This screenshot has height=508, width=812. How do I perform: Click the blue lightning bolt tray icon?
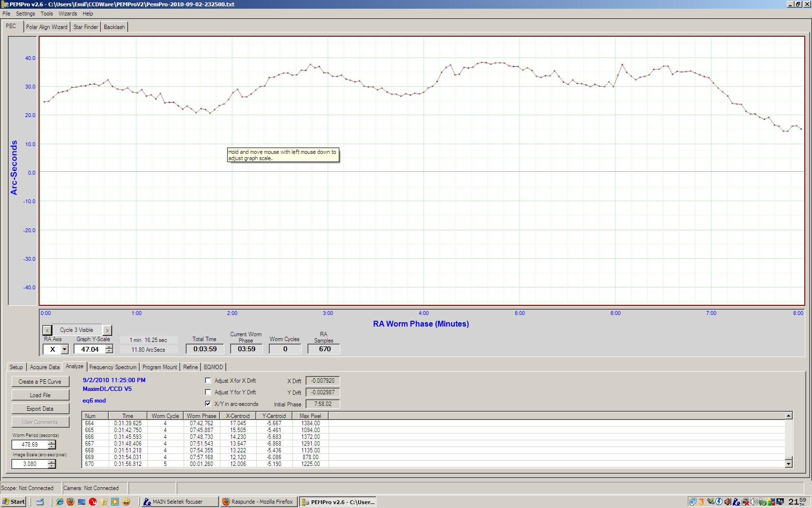pyautogui.click(x=719, y=502)
